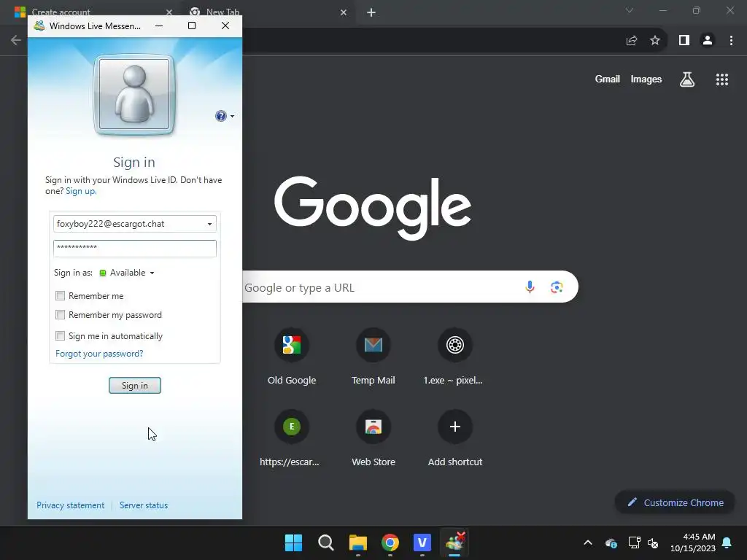Open the Chrome profile icon
Image resolution: width=747 pixels, height=560 pixels.
tap(708, 41)
